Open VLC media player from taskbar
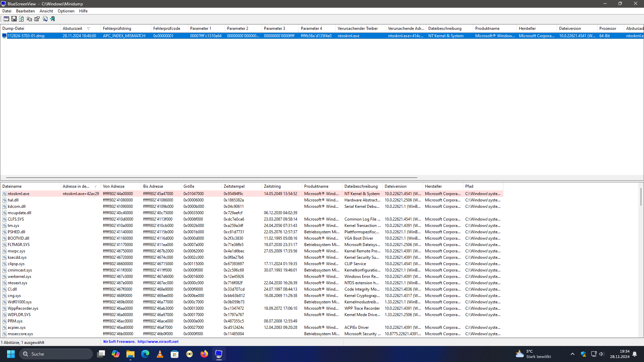 click(160, 354)
